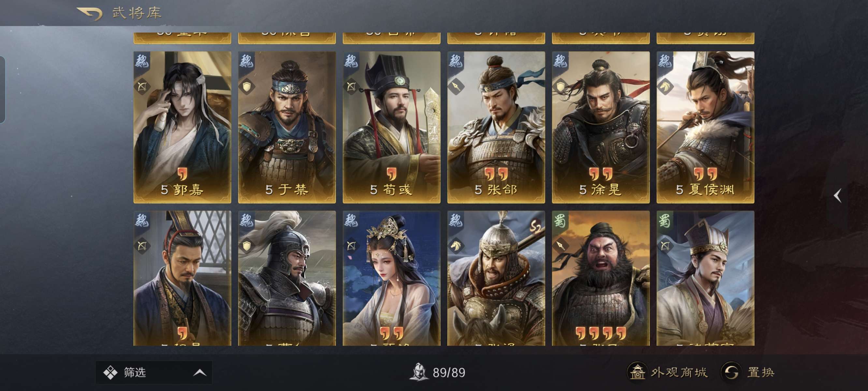Select the lady with golden headdress card
The image size is (868, 391).
coord(392,278)
